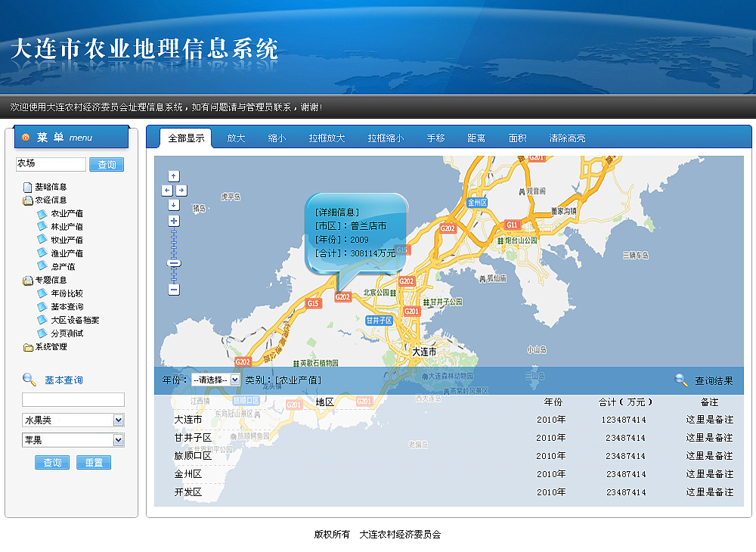Click the 查询 button beside 农场 field
Screen dimensions: 756x552
[107, 164]
